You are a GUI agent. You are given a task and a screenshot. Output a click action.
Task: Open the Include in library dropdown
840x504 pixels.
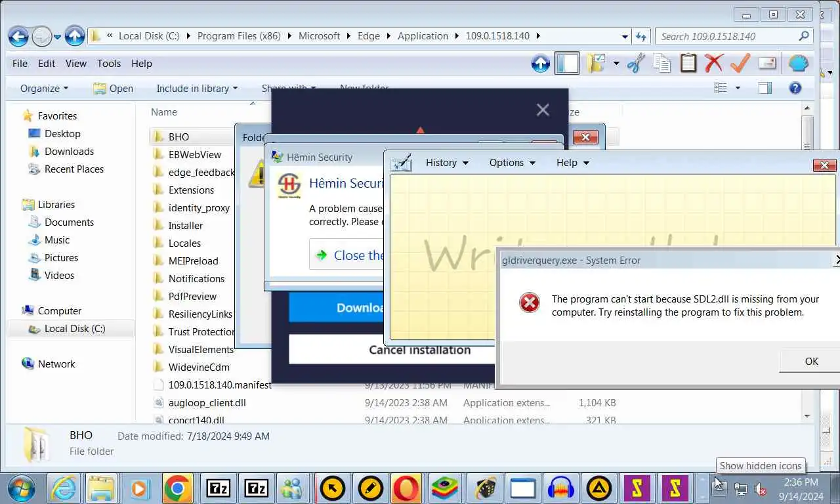point(197,88)
